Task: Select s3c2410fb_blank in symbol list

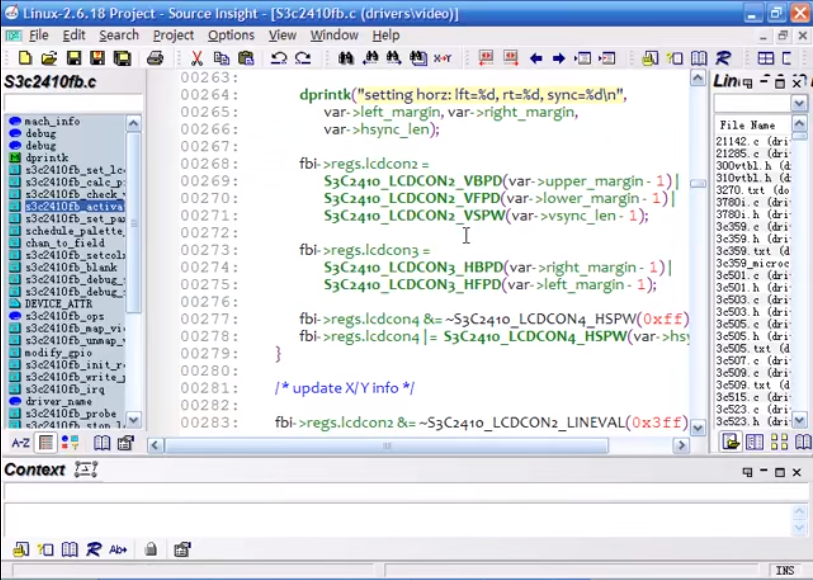Action: [x=71, y=267]
